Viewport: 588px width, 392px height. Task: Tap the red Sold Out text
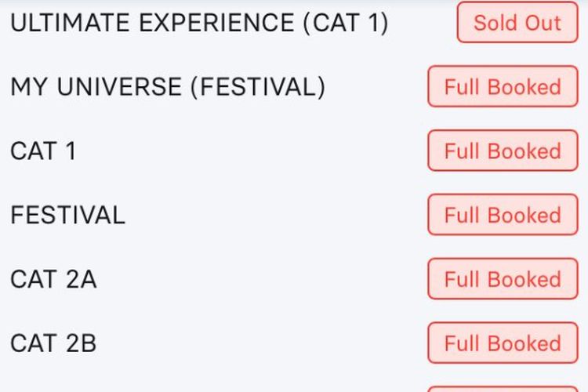point(517,23)
